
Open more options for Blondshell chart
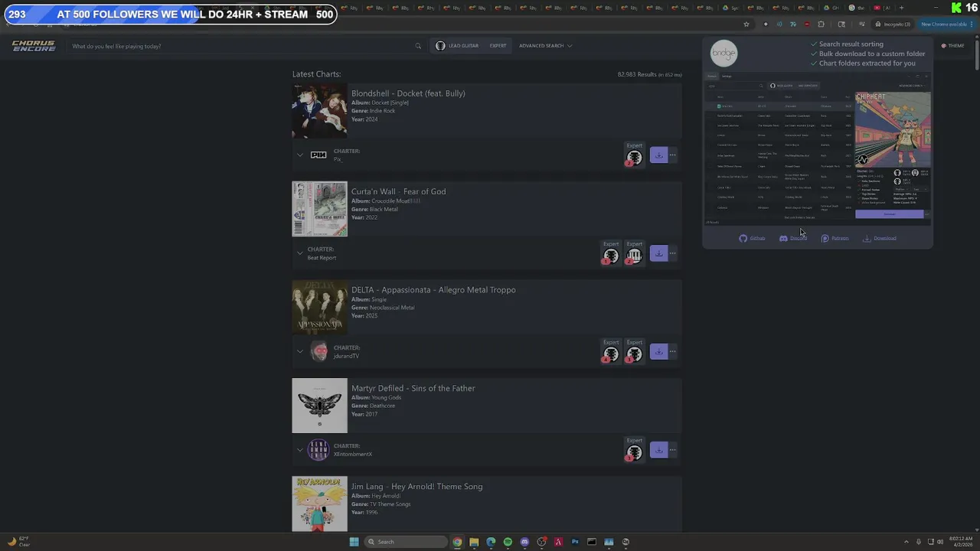click(673, 155)
